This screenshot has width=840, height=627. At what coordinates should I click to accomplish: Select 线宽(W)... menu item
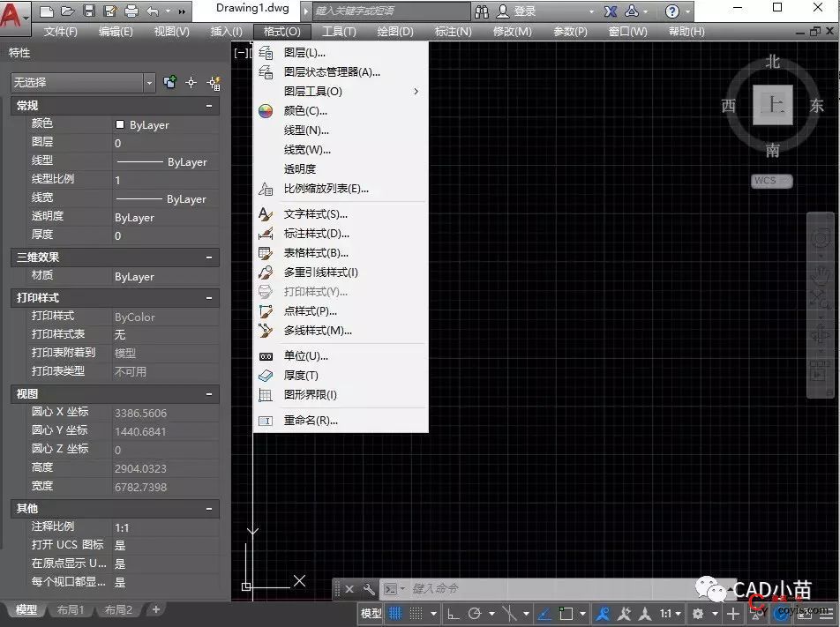(x=341, y=150)
